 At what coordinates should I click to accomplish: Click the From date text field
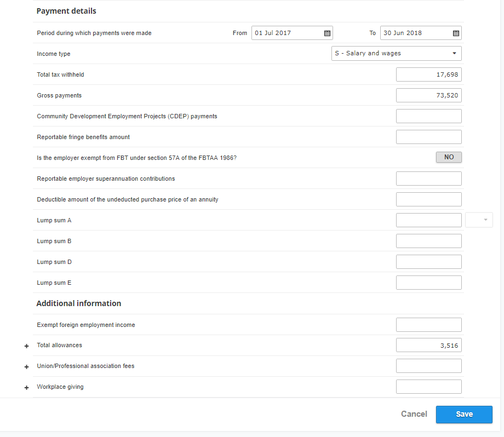pos(288,33)
